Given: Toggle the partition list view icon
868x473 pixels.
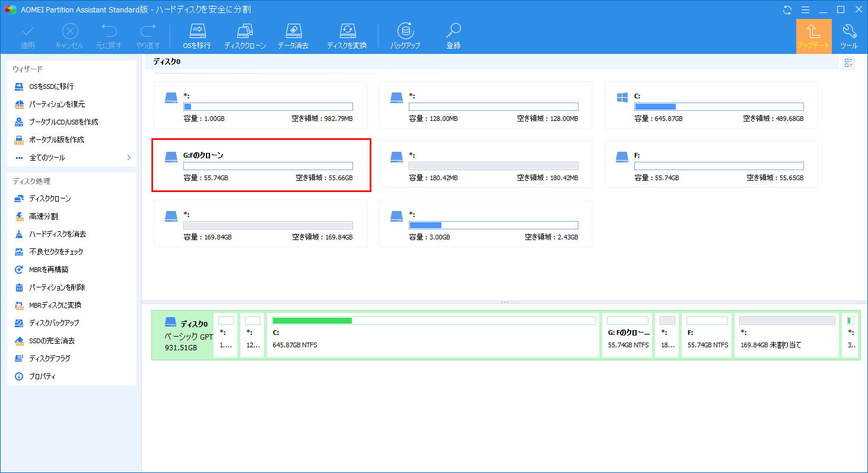Looking at the screenshot, I should [848, 63].
